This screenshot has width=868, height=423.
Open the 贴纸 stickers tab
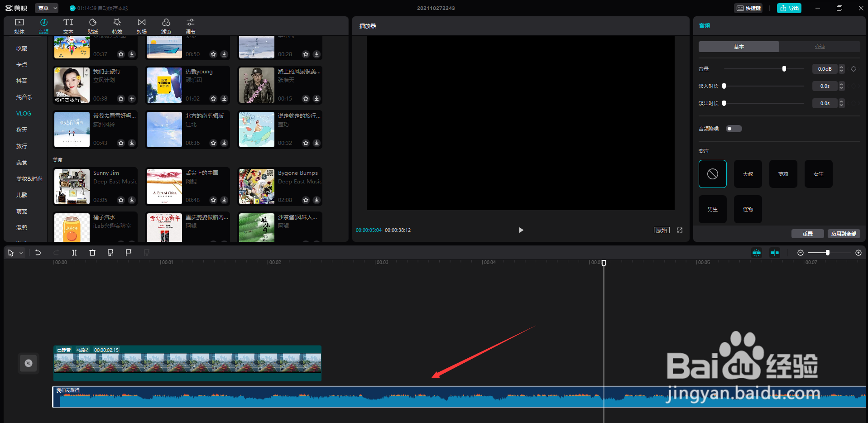[x=93, y=26]
